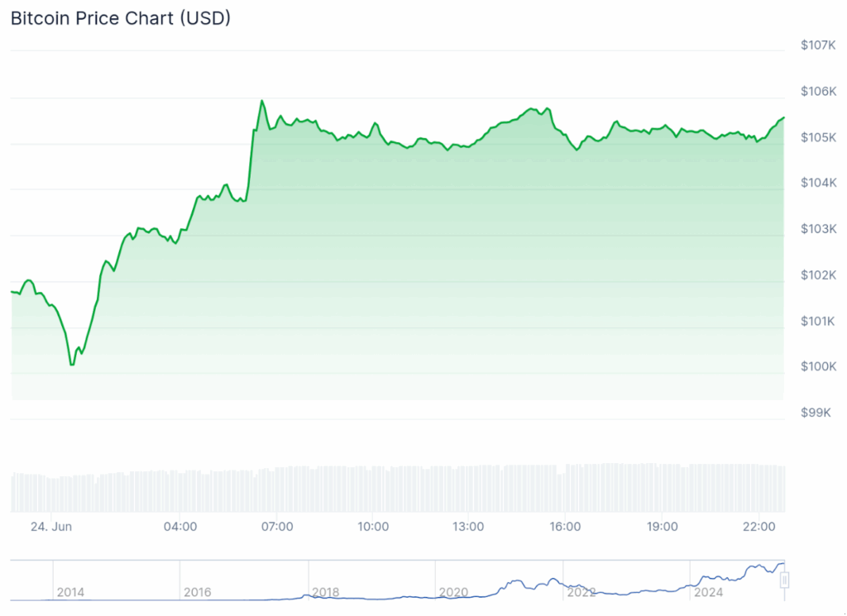Click the Bitcoin Price Chart (USD) title

[x=120, y=18]
